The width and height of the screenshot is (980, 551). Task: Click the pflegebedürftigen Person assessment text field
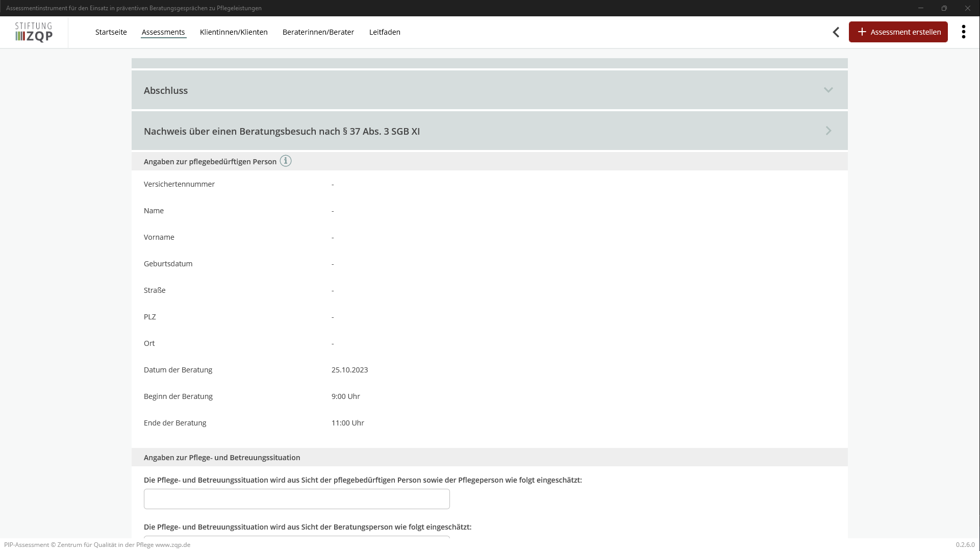296,499
